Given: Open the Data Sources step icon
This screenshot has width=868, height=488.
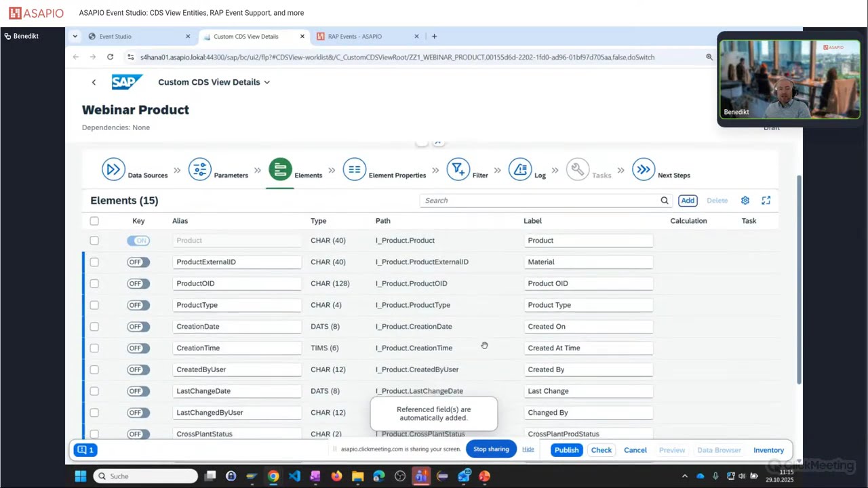Looking at the screenshot, I should [113, 169].
